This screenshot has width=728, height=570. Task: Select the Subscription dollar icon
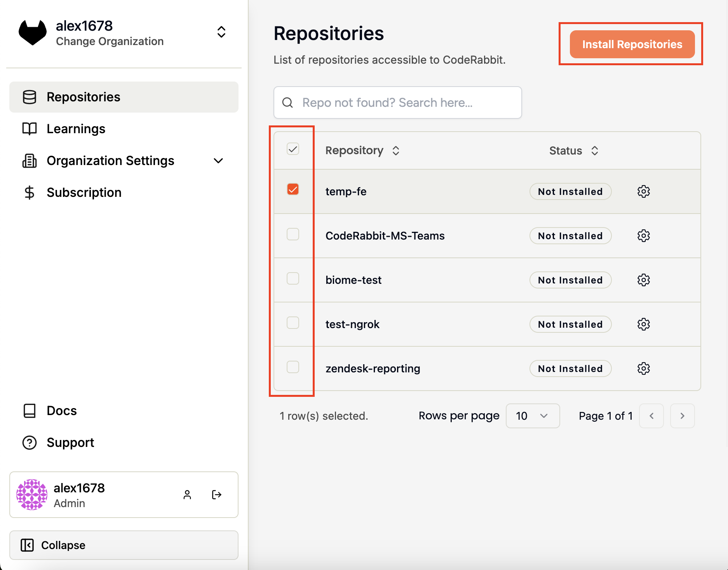(30, 192)
